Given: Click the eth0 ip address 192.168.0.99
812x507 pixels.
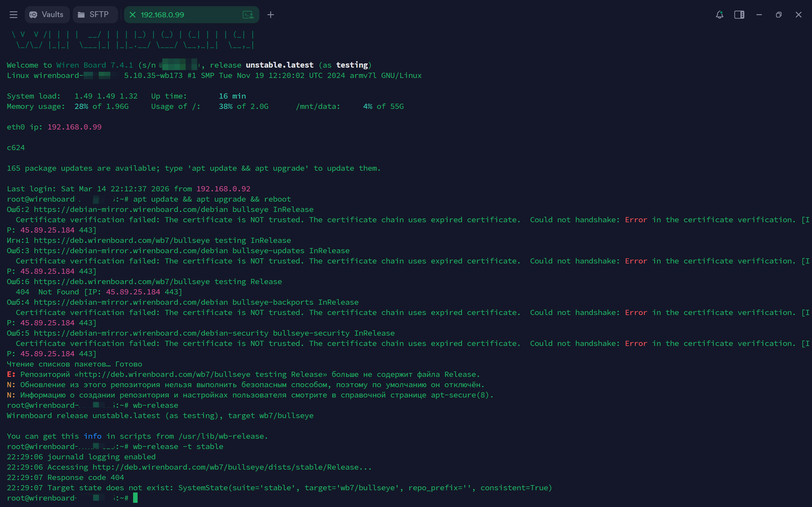Looking at the screenshot, I should pos(74,127).
